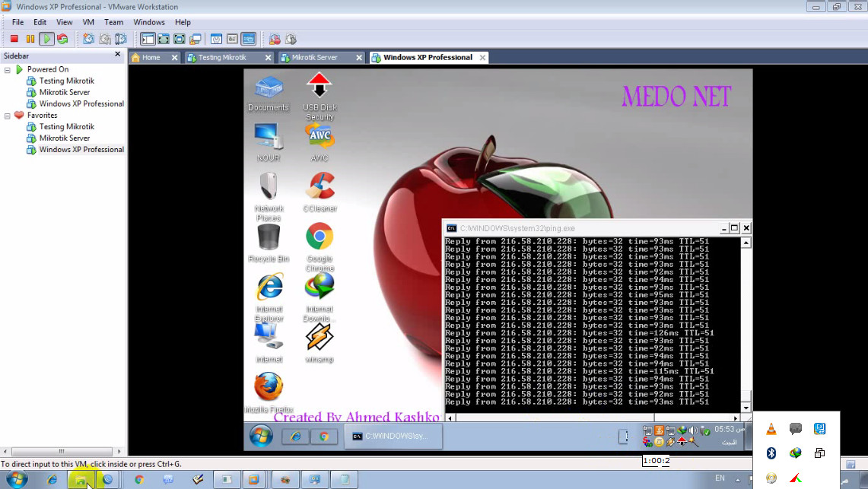Image resolution: width=868 pixels, height=489 pixels.
Task: Open the Snapshot Manager icon
Action: tap(121, 39)
